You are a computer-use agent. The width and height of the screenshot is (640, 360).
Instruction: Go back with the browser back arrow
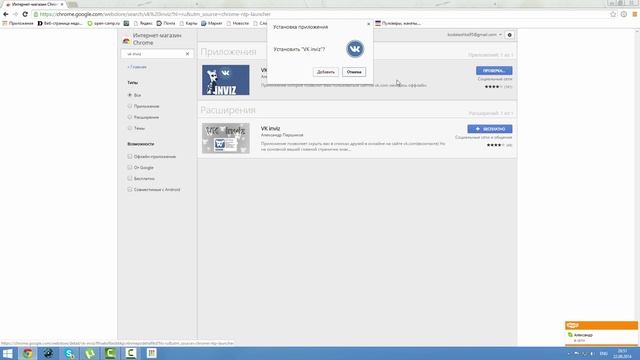(6, 14)
